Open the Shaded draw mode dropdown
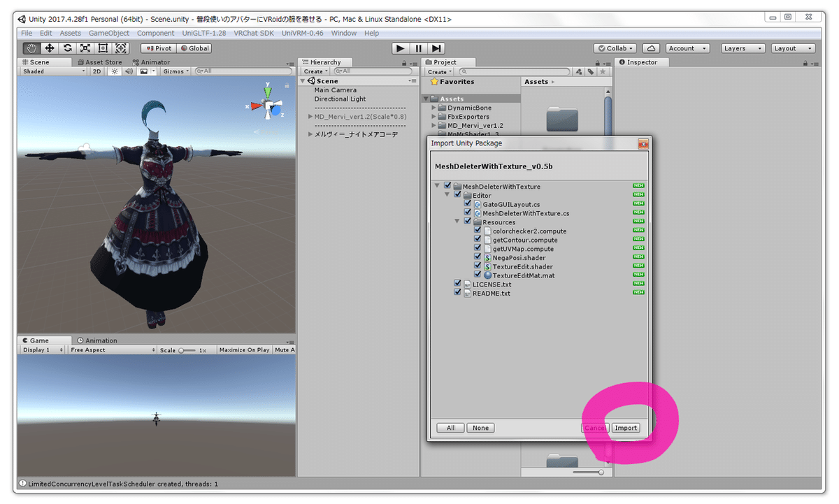839x504 pixels. tap(54, 71)
